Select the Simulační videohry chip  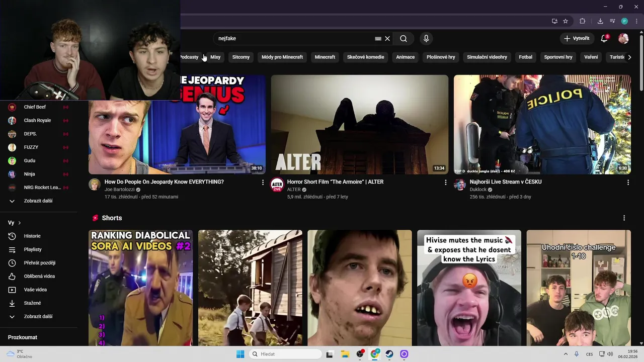(x=487, y=57)
